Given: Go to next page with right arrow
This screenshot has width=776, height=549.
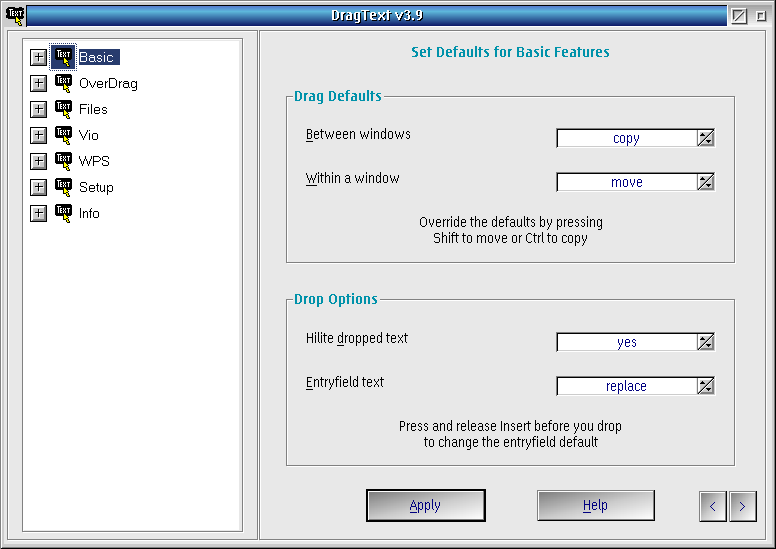Looking at the screenshot, I should click(742, 506).
